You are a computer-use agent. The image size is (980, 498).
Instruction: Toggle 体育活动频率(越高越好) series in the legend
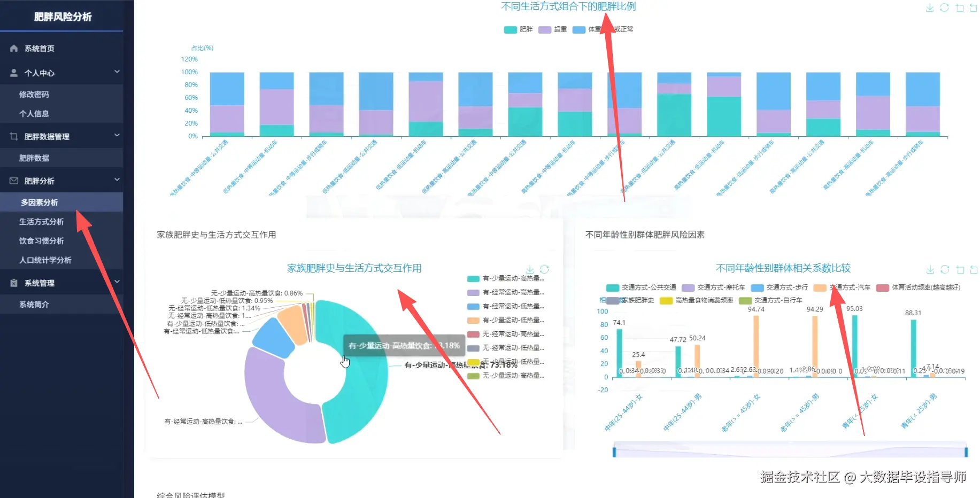[x=918, y=287]
